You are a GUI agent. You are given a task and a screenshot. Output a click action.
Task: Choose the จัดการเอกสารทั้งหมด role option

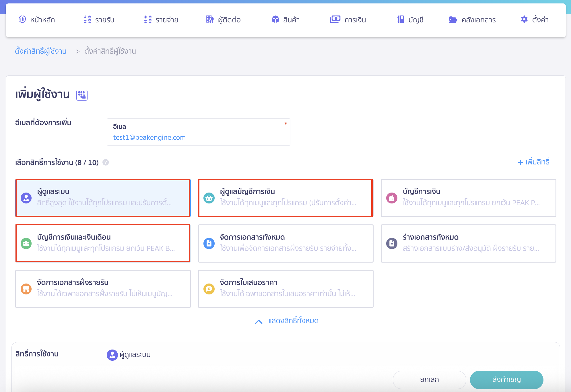click(285, 243)
